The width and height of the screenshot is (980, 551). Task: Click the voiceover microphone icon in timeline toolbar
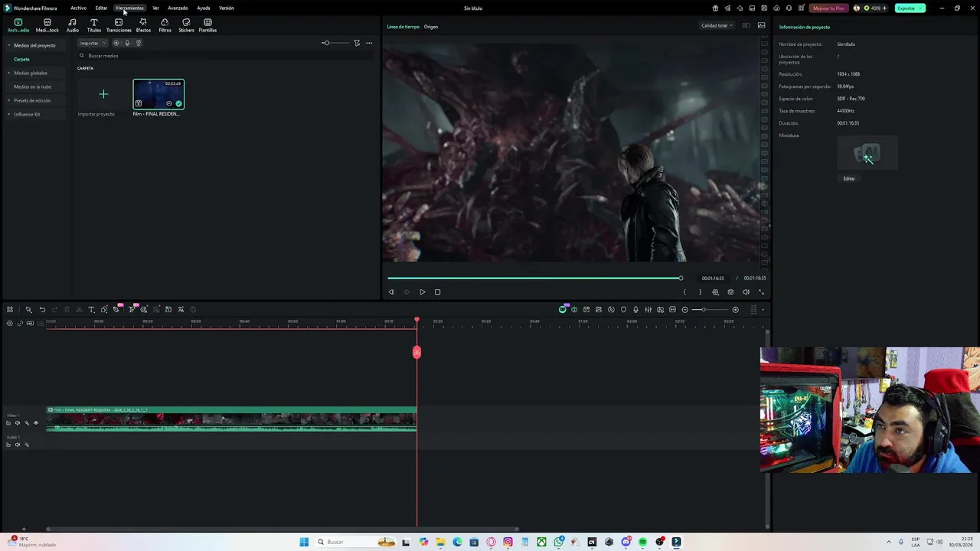point(635,309)
